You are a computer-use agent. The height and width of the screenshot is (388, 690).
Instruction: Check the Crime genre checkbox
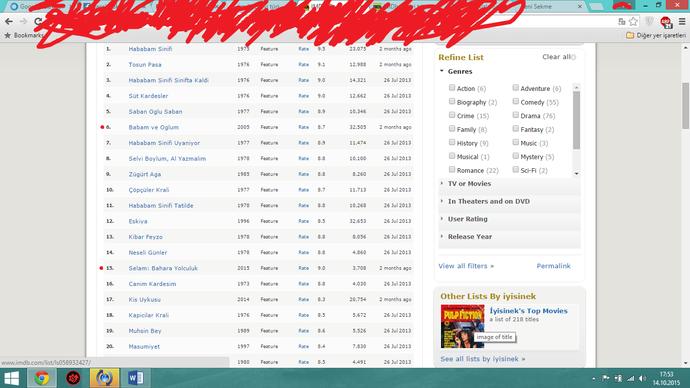click(x=452, y=115)
